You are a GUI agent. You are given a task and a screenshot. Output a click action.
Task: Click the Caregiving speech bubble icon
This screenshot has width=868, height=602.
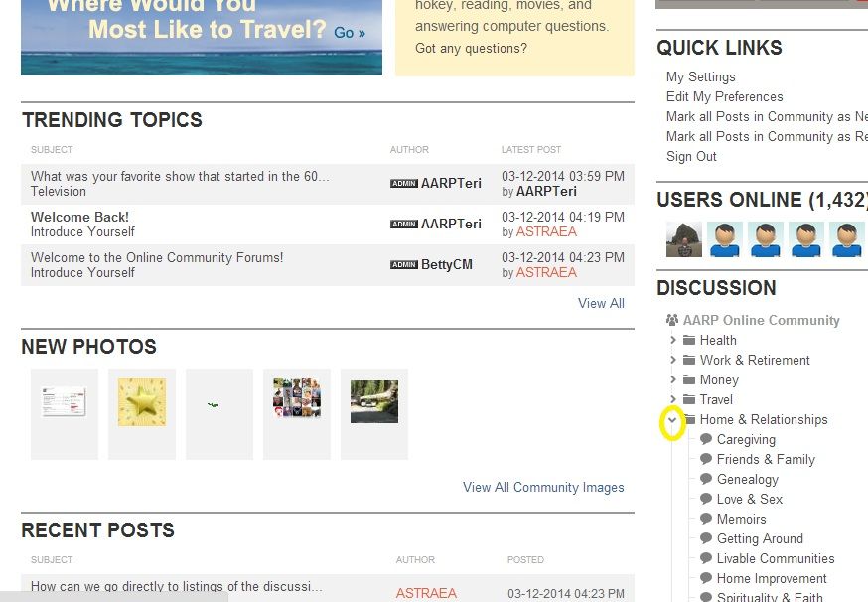click(x=706, y=439)
